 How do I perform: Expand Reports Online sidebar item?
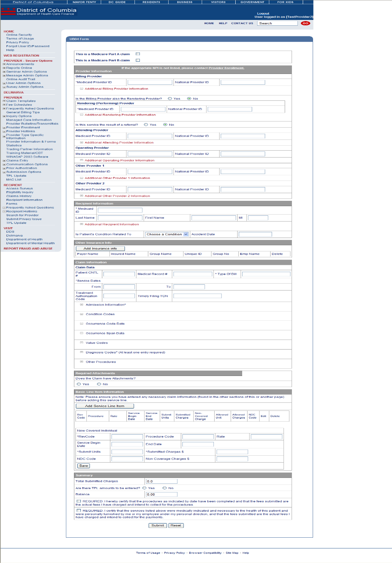tap(4, 68)
